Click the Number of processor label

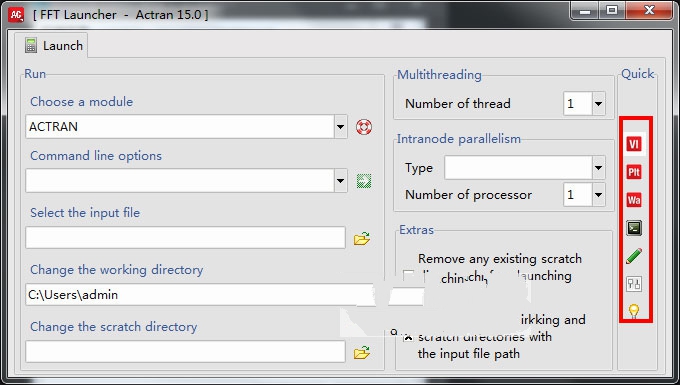coord(468,195)
